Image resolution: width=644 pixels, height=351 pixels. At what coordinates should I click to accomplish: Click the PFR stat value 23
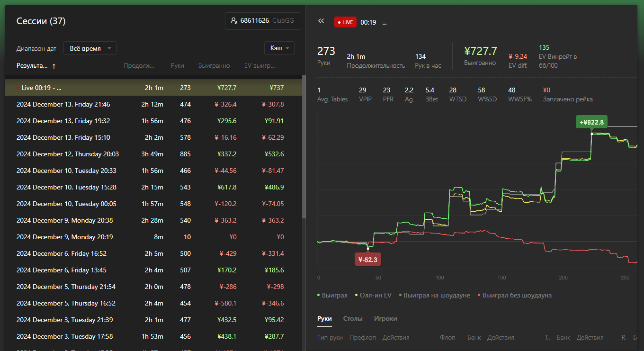coord(386,90)
